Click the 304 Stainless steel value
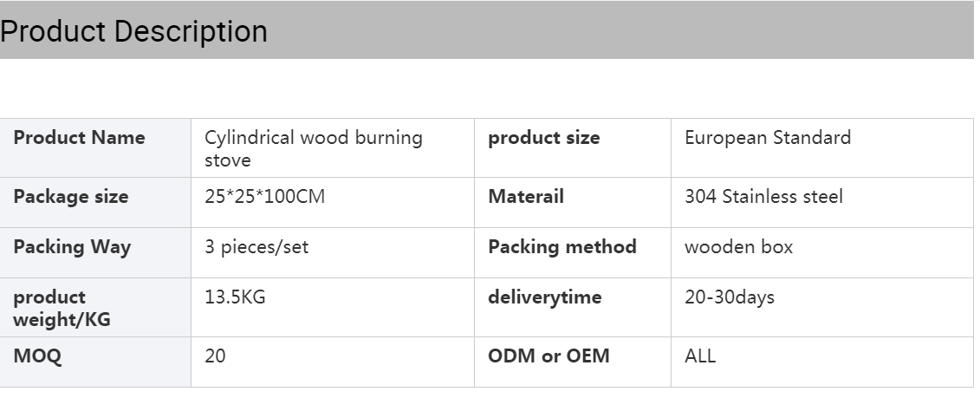This screenshot has height=398, width=980. (763, 197)
